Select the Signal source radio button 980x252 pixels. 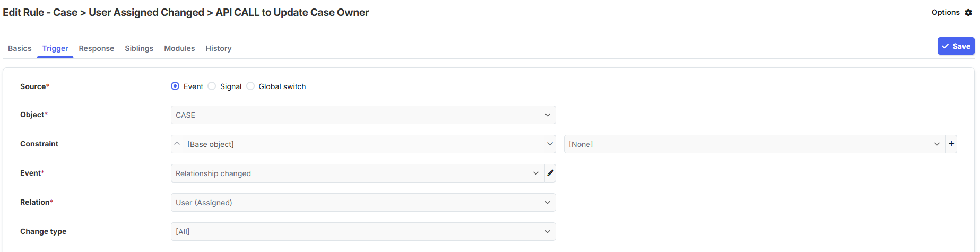coord(212,86)
